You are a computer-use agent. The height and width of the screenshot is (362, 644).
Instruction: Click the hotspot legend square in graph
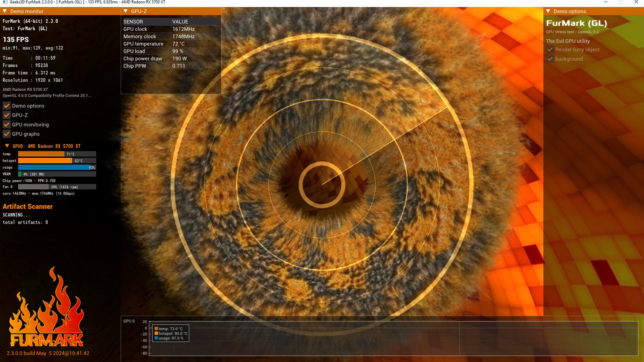156,334
